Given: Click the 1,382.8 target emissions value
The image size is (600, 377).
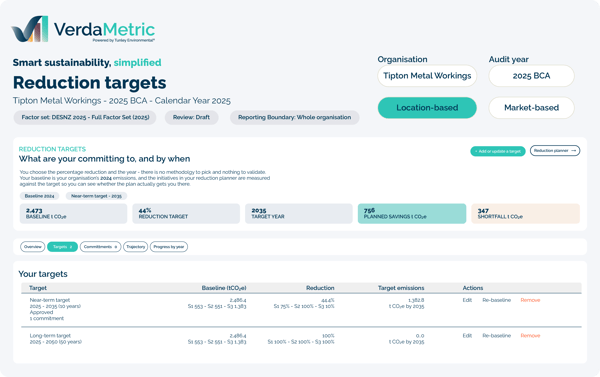Looking at the screenshot, I should pyautogui.click(x=416, y=300).
